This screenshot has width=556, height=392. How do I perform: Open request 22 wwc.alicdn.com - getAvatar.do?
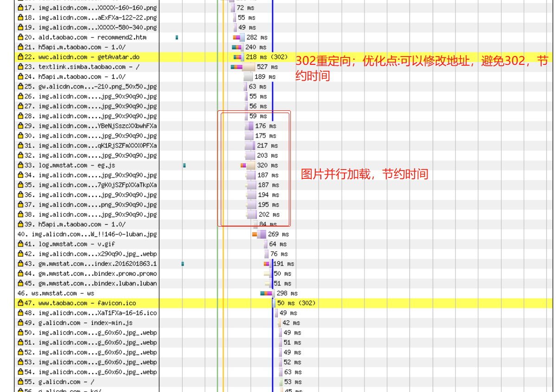82,57
